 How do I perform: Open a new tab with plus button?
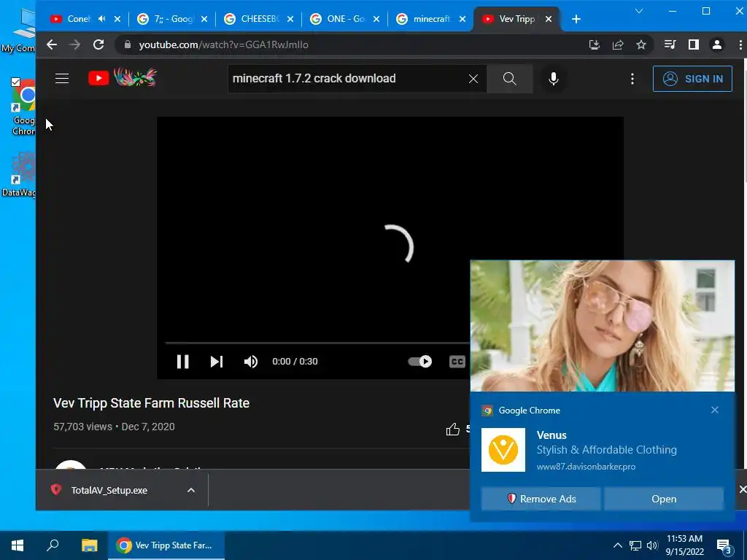click(576, 19)
